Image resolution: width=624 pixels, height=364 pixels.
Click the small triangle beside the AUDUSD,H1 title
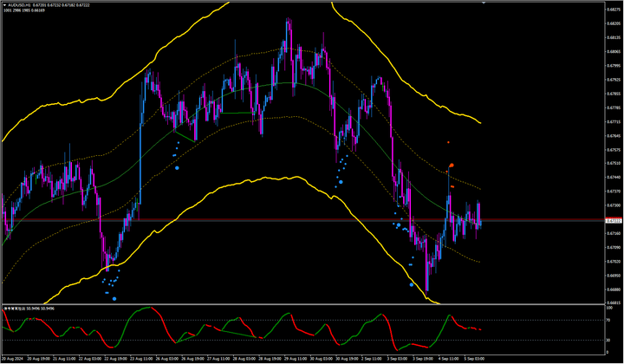[3, 3]
